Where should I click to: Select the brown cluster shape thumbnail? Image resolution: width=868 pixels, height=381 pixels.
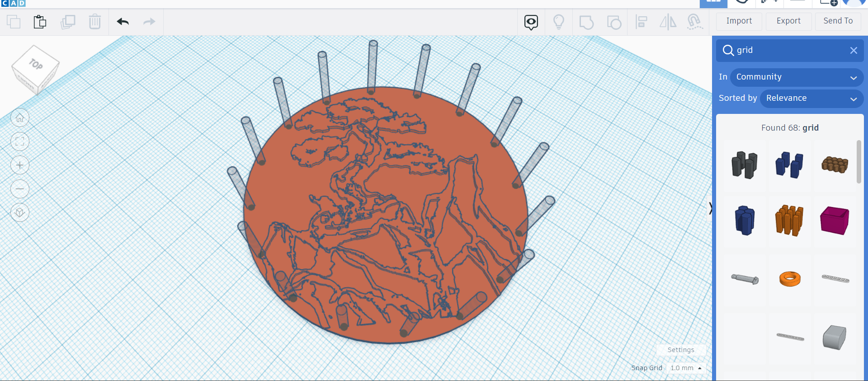coord(835,165)
